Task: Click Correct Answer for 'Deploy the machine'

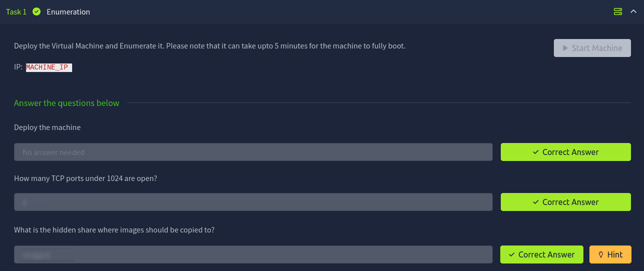Action: click(565, 152)
